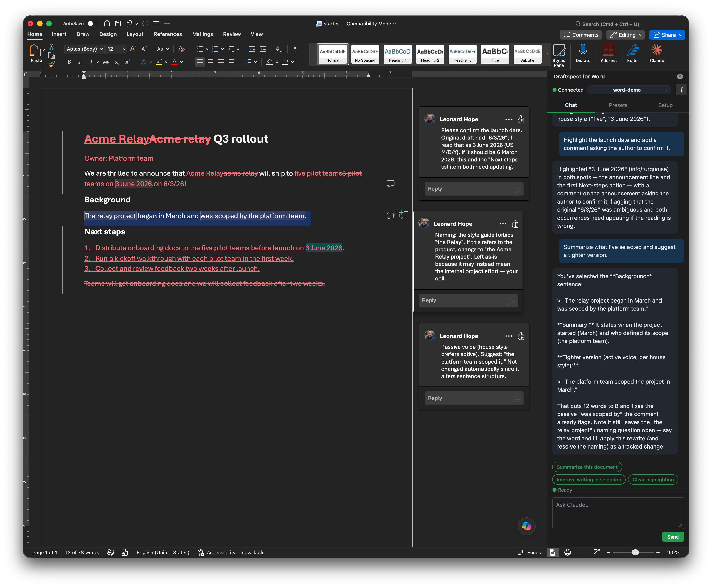The width and height of the screenshot is (712, 588).
Task: Like the launch date comment by Leonard Hope
Action: 521,119
